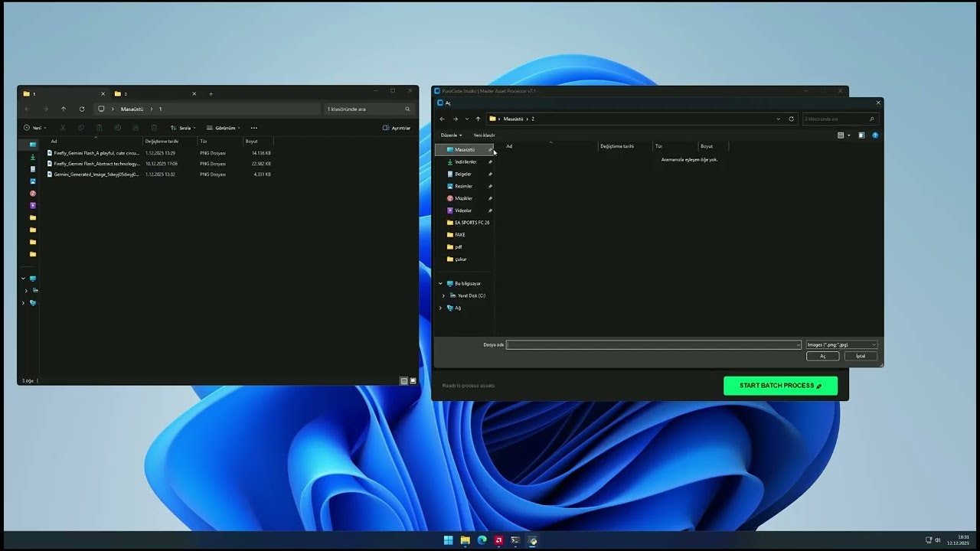Launch Microsoft Edge from the taskbar

tap(482, 540)
